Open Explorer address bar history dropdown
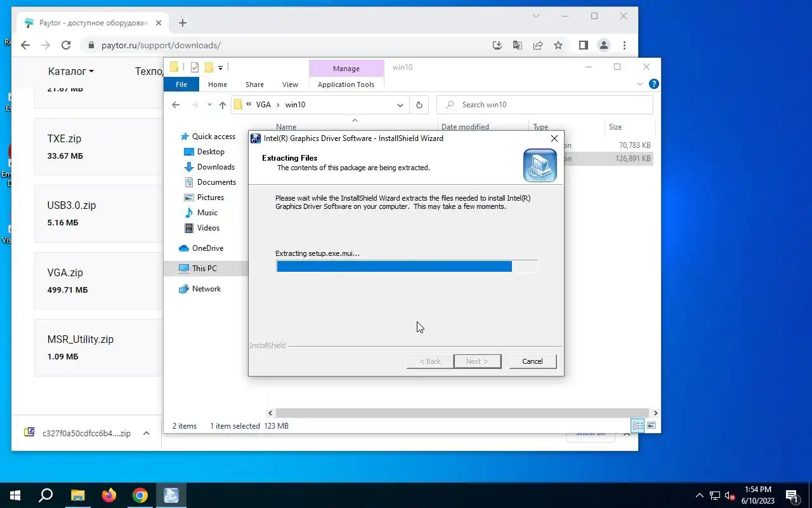This screenshot has height=508, width=812. (x=400, y=105)
